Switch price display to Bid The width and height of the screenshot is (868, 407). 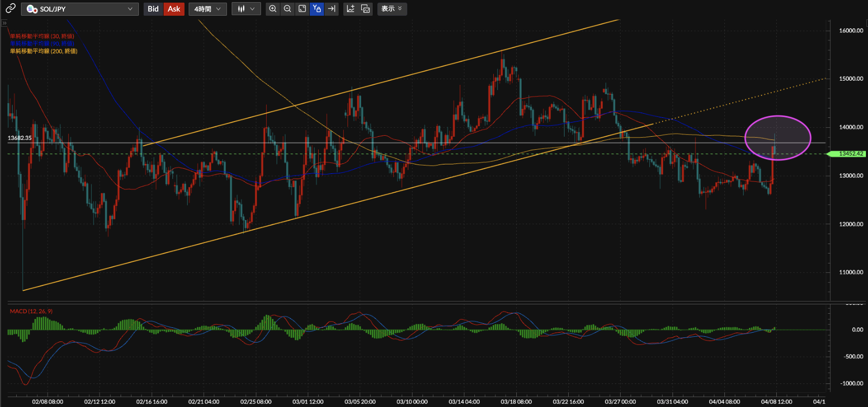pos(153,9)
